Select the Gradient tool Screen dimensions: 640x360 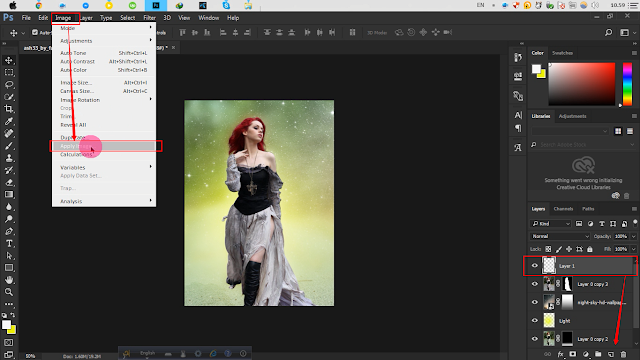(9, 195)
